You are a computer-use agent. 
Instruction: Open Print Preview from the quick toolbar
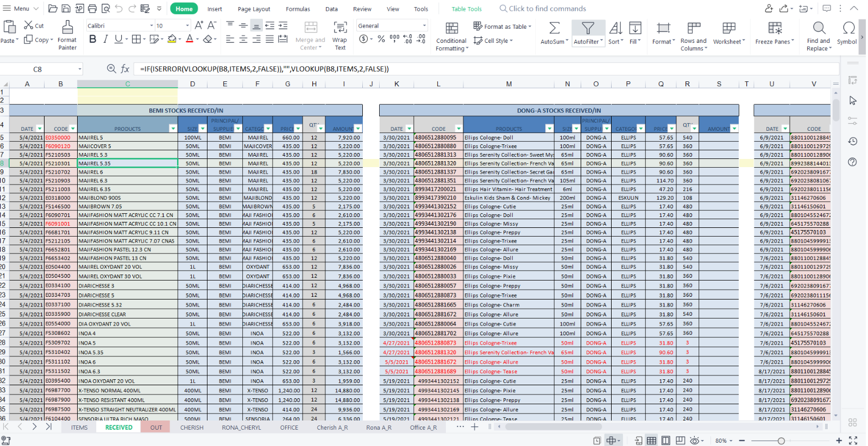105,9
